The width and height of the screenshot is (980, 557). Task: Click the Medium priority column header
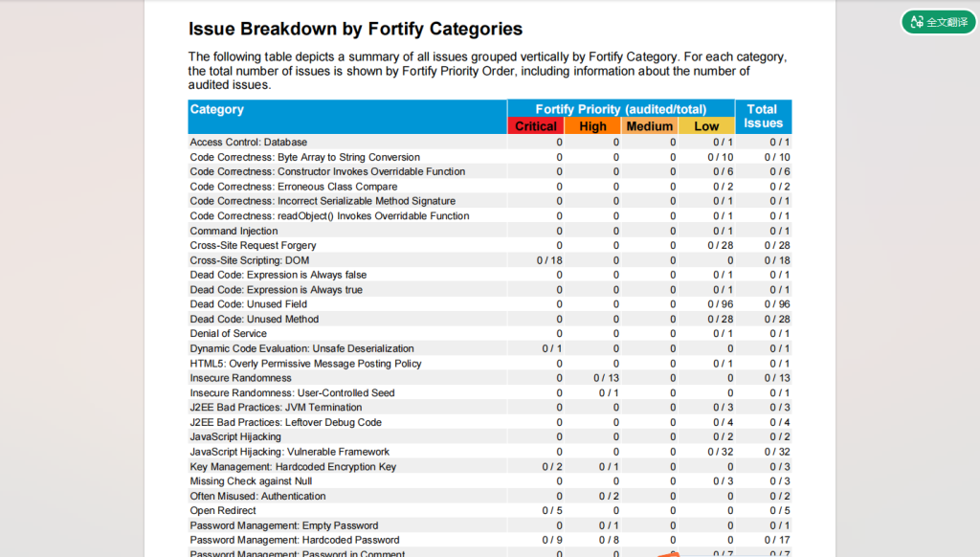[x=650, y=126]
